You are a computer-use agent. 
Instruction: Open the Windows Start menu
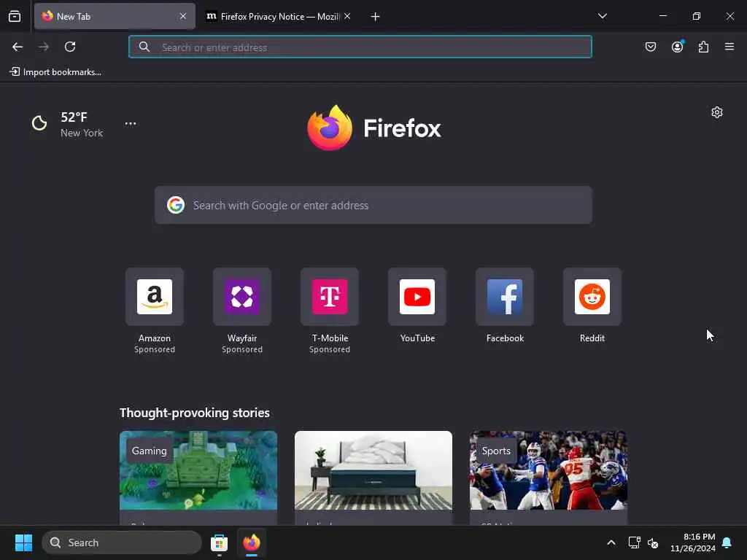(23, 542)
